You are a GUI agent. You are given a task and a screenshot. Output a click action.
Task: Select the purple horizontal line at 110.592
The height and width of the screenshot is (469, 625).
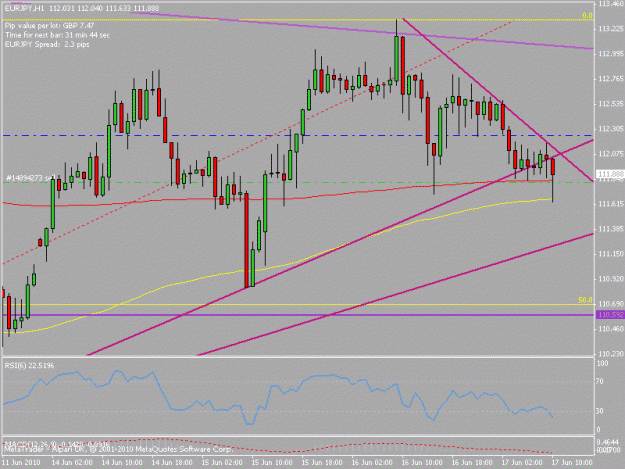pos(298,315)
